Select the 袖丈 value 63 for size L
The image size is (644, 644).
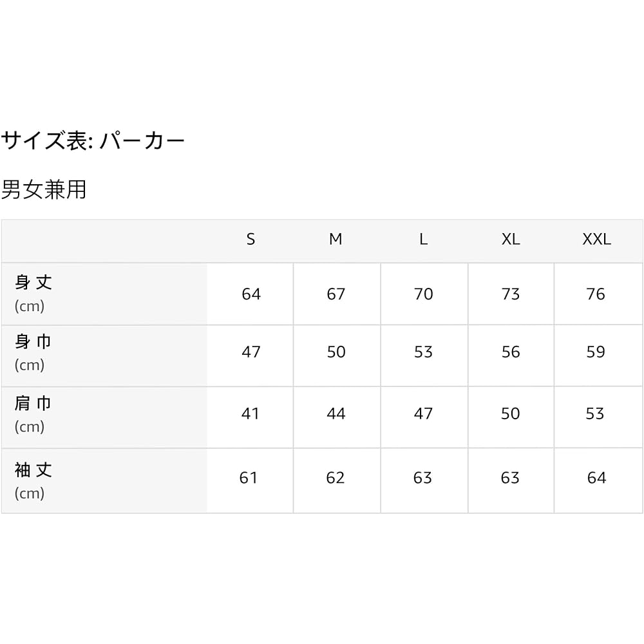pos(423,478)
